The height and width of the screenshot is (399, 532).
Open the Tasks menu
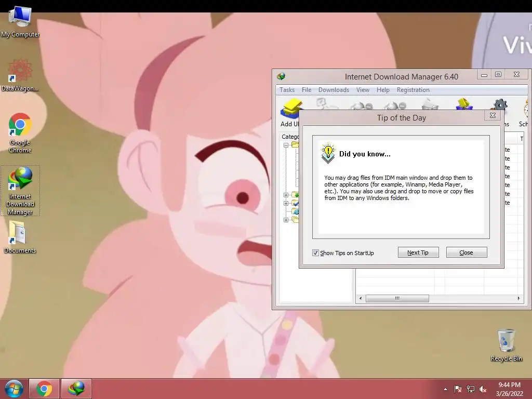[x=287, y=90]
